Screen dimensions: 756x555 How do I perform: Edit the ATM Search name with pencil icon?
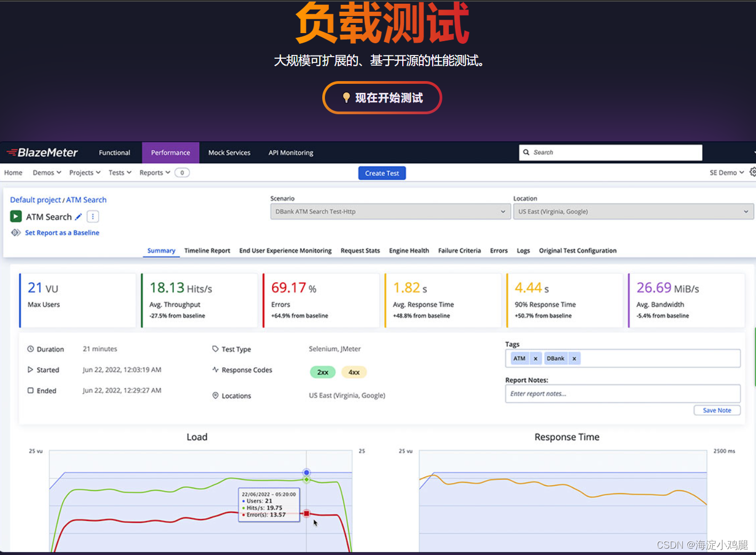pos(78,217)
